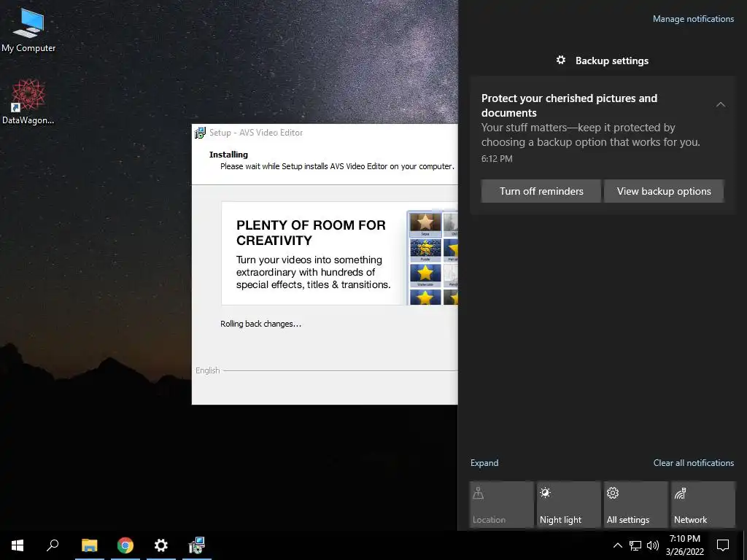
Task: Open the DataWagon desktop shortcut
Action: (28, 102)
